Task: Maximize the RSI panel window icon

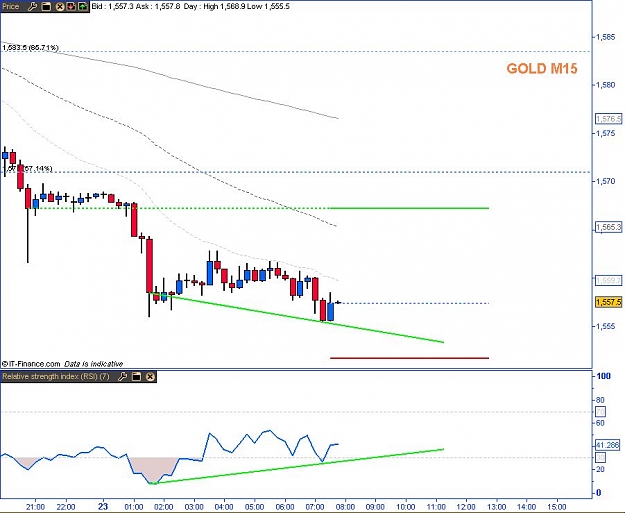Action: (x=136, y=376)
